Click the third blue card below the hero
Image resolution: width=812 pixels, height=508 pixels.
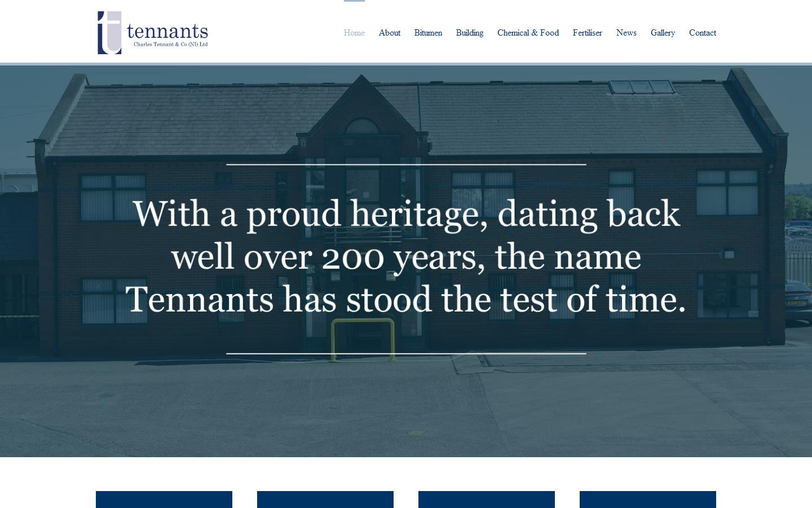point(486,500)
